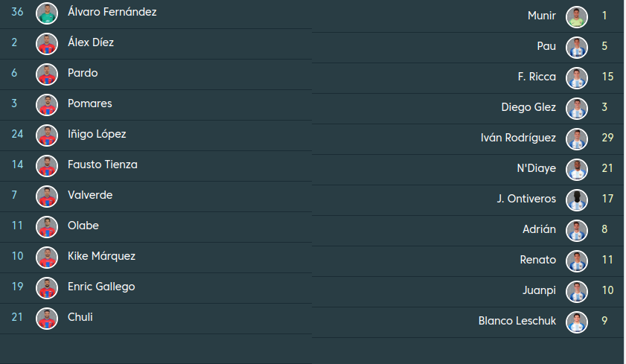Select Valverde's name in lineup
626x364 pixels.
click(x=89, y=195)
